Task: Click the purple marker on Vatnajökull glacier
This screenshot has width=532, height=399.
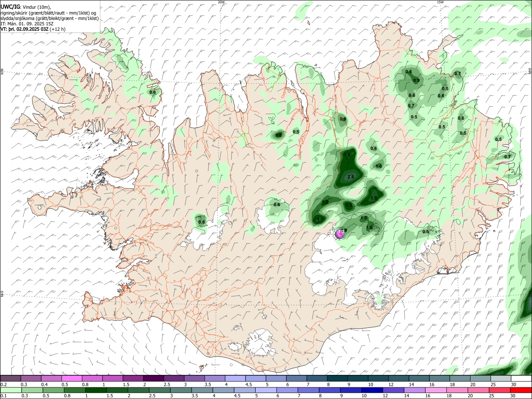Action: (339, 234)
